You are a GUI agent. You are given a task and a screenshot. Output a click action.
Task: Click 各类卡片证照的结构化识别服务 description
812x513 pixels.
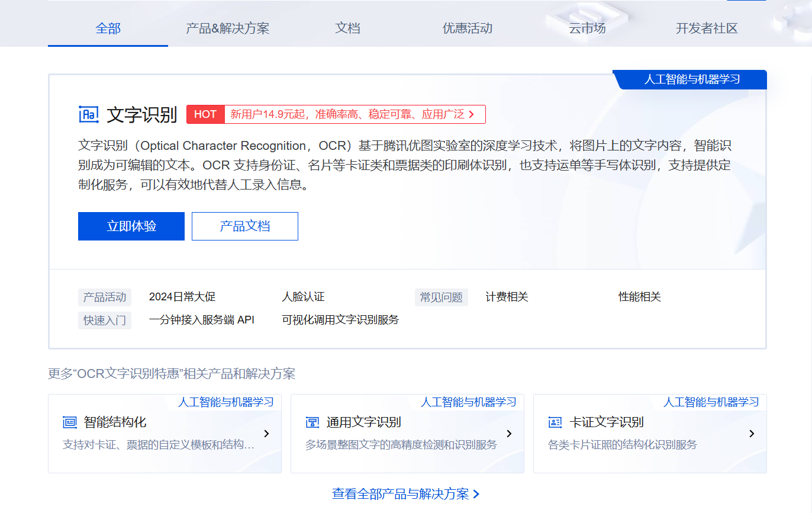pyautogui.click(x=623, y=445)
